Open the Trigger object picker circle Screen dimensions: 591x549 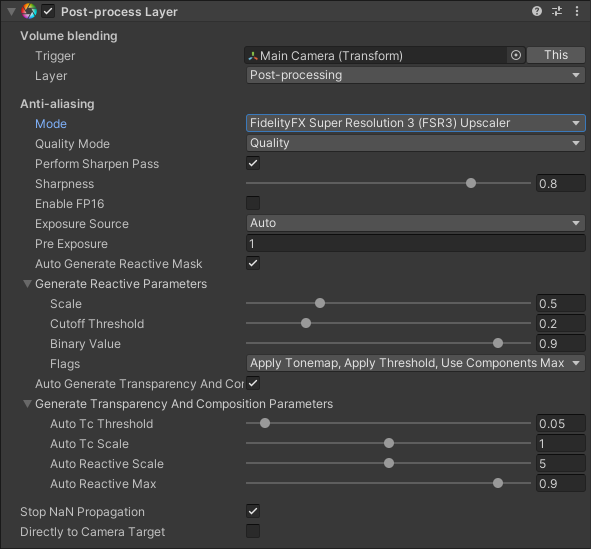point(516,55)
